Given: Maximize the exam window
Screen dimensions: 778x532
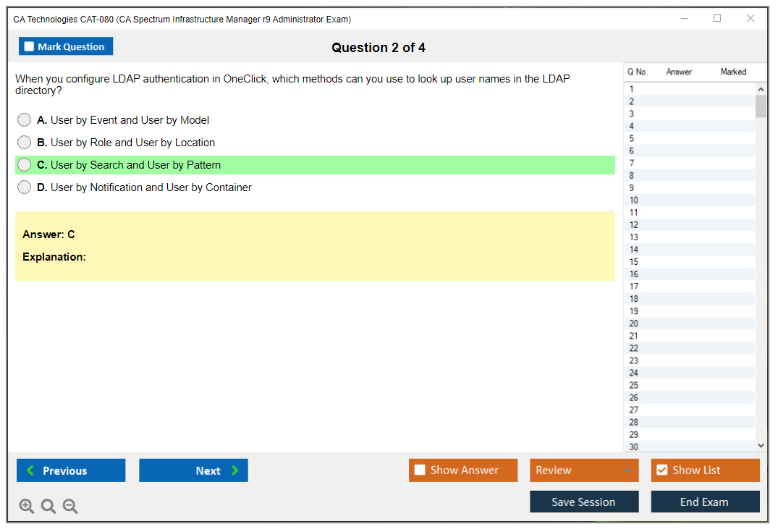Looking at the screenshot, I should (x=717, y=19).
